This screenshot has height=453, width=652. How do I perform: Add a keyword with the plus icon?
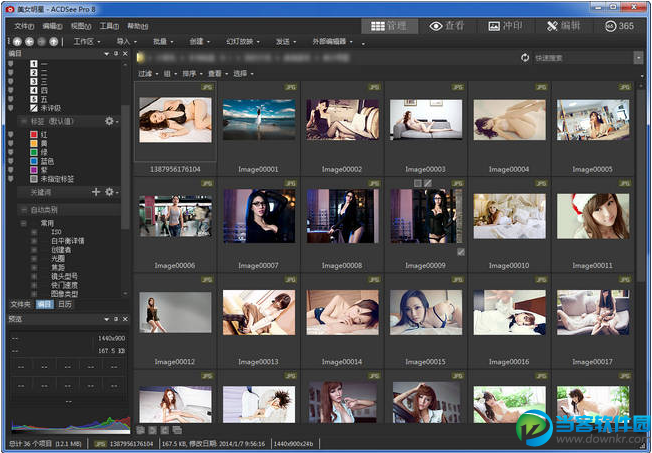tap(96, 191)
